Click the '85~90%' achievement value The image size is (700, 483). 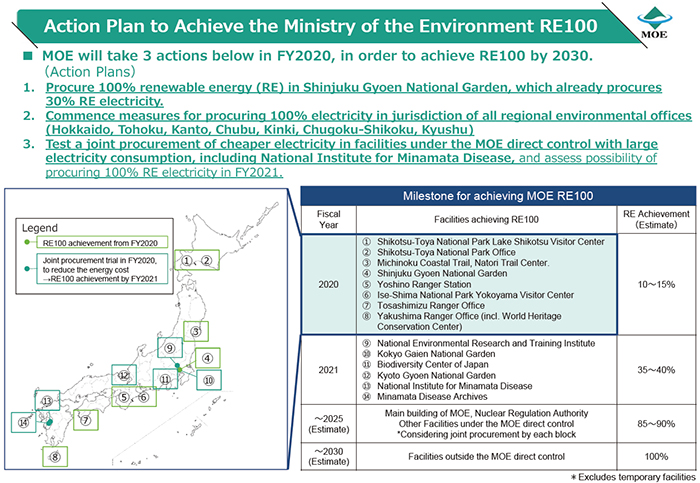pyautogui.click(x=656, y=424)
